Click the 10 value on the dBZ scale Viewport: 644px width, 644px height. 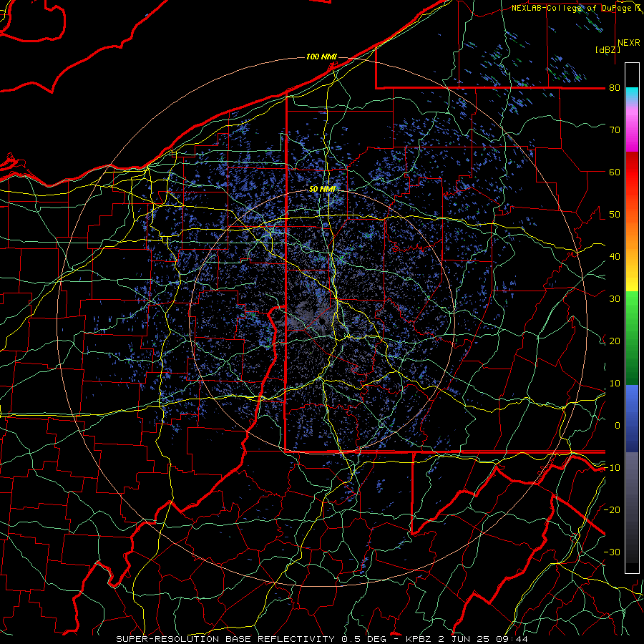tap(615, 384)
